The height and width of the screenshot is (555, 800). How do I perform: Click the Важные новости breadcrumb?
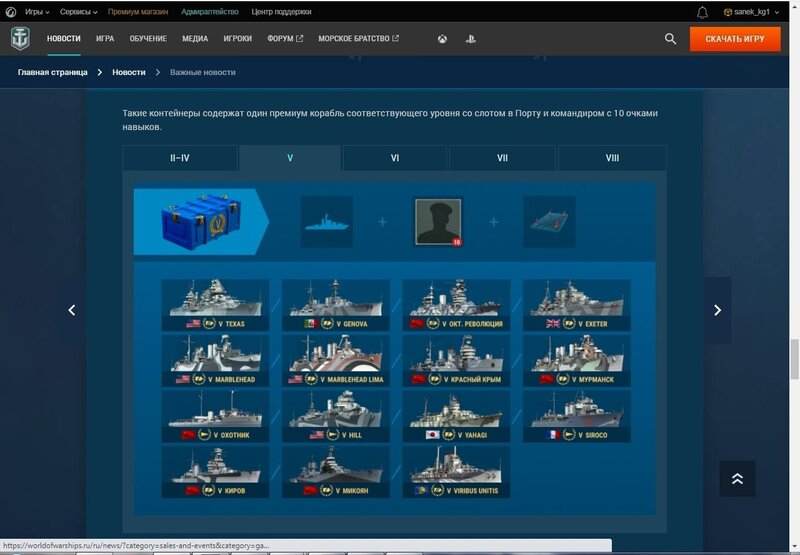pyautogui.click(x=203, y=72)
